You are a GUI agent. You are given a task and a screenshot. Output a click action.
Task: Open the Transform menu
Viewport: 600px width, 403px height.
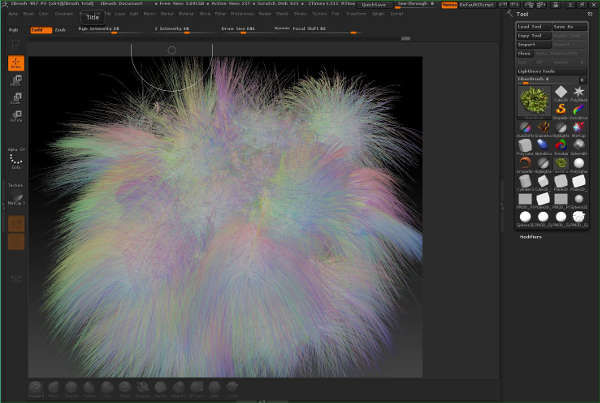[356, 13]
